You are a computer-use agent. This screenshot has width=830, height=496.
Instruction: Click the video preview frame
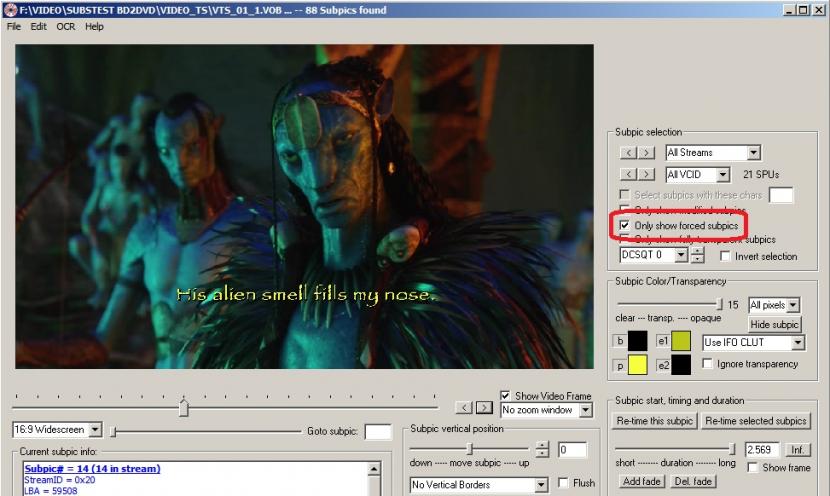click(x=304, y=206)
